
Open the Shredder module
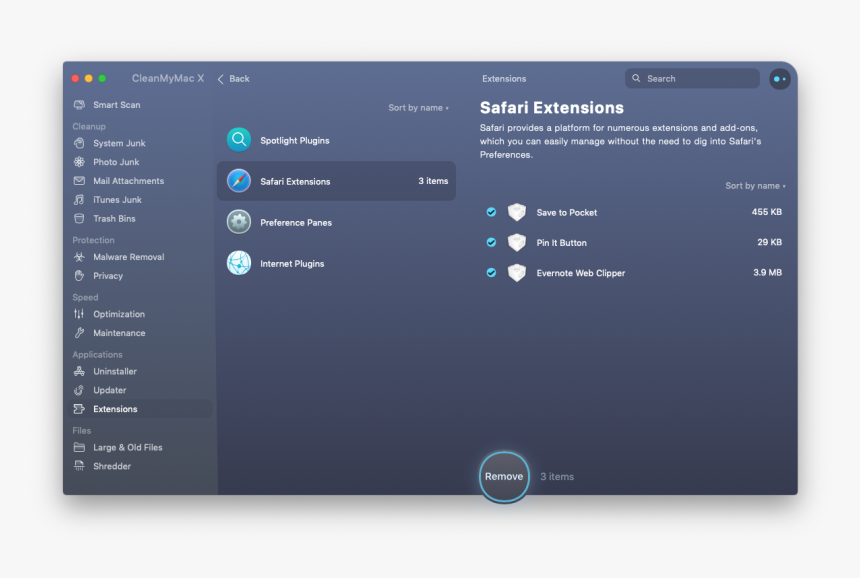pos(112,466)
